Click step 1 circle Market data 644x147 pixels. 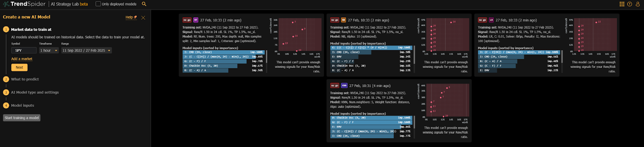pos(6,29)
